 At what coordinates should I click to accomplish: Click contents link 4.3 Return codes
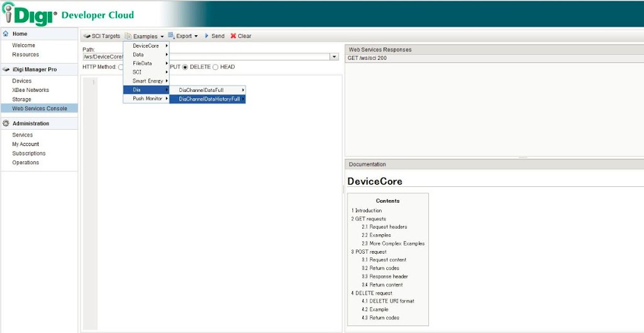point(380,318)
